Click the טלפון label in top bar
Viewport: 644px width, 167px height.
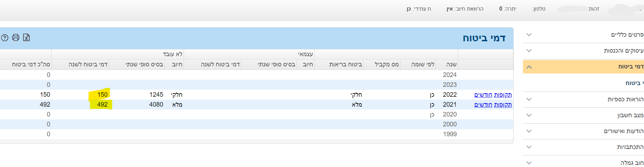(x=539, y=9)
